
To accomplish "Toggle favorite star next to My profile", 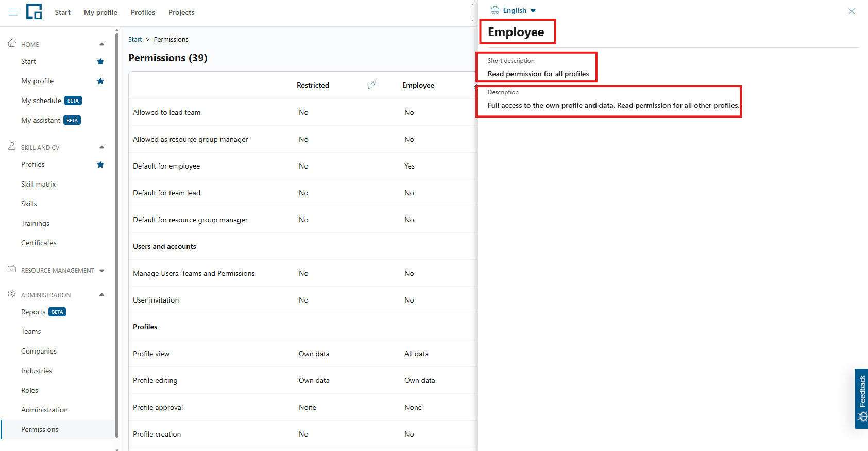I will pyautogui.click(x=100, y=81).
